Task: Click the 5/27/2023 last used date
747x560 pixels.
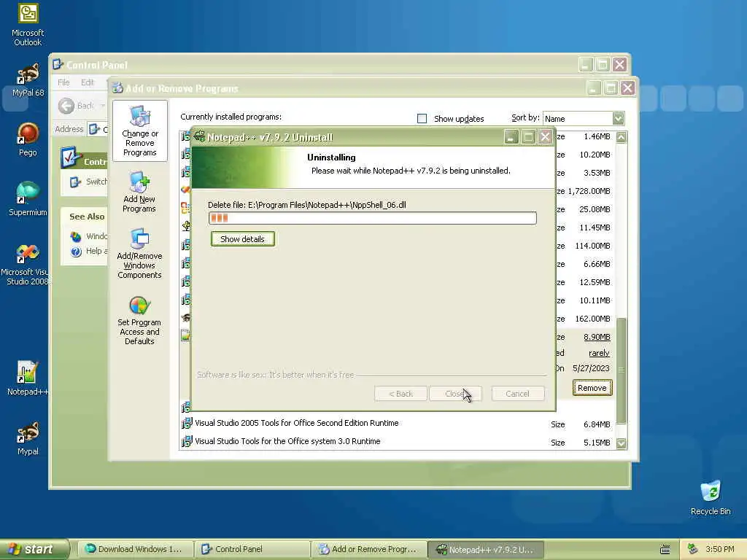Action: click(591, 368)
